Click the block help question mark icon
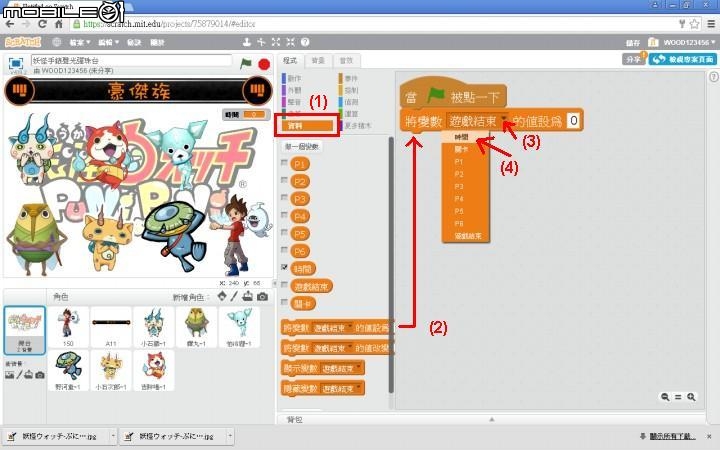This screenshot has height=450, width=720. pos(305,42)
